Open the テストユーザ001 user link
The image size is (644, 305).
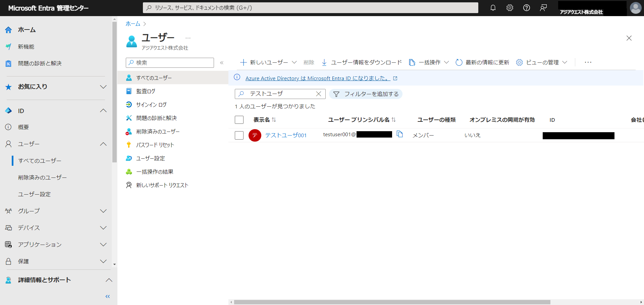pyautogui.click(x=286, y=135)
